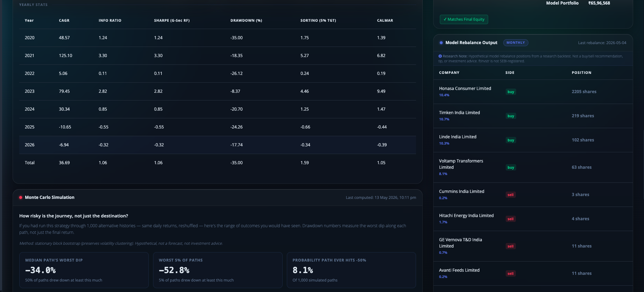644x292 pixels.
Task: Click the Median Path's Worst Dip card
Action: pos(84,270)
